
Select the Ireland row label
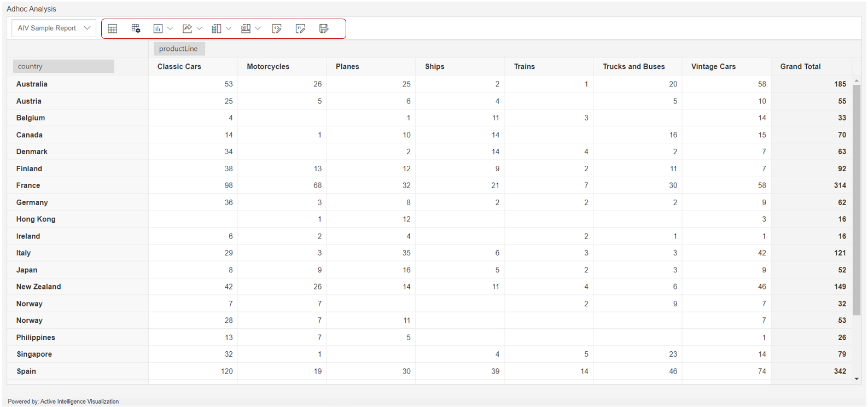point(28,236)
